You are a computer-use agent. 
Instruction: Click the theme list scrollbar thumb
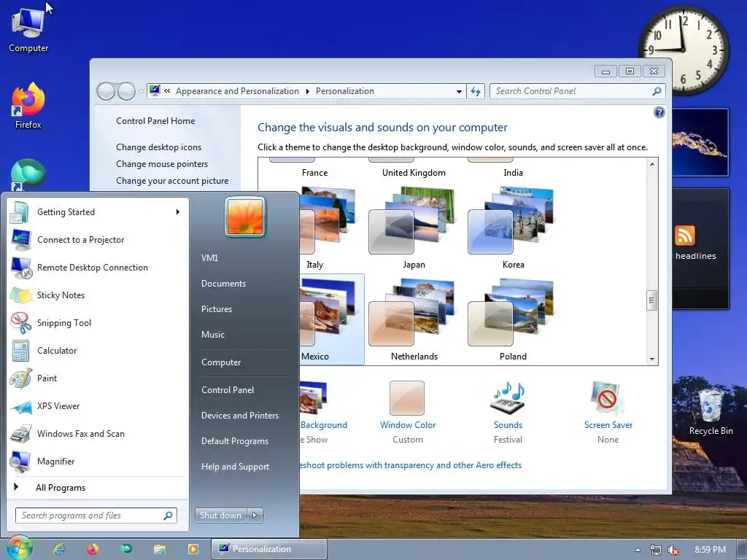pyautogui.click(x=651, y=300)
